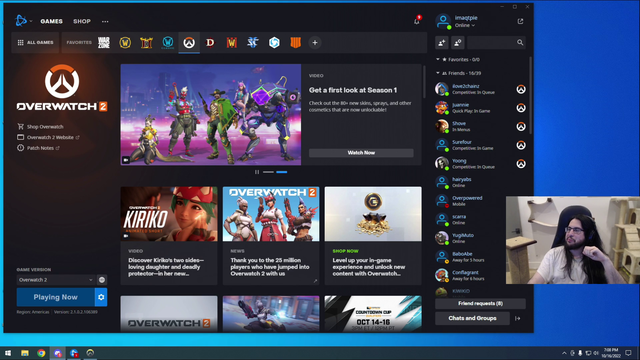Add a game to favorites with plus
The image size is (640, 360).
pyautogui.click(x=315, y=42)
